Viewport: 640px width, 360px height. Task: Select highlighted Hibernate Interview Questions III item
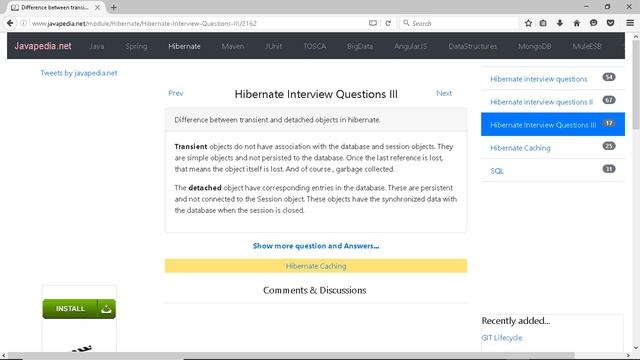click(x=553, y=124)
